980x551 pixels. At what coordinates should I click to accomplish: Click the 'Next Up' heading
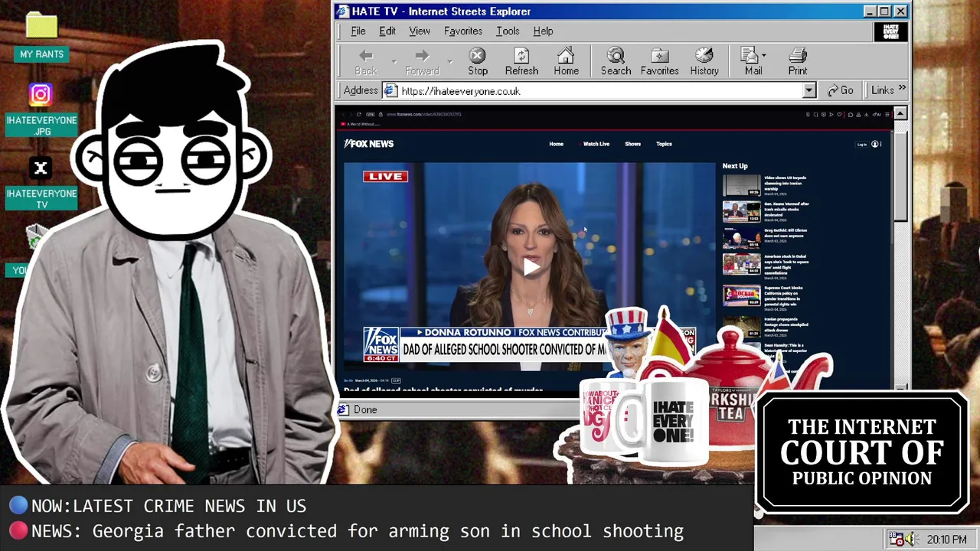735,166
